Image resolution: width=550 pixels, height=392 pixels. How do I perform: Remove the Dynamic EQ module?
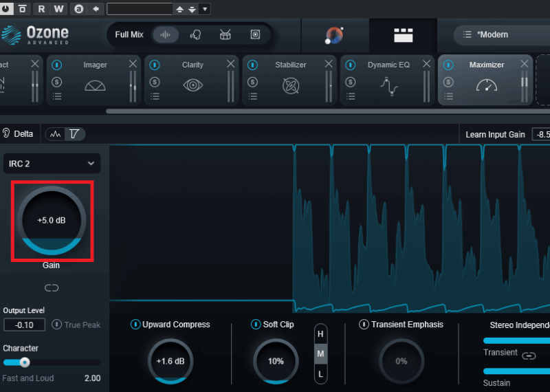point(426,64)
